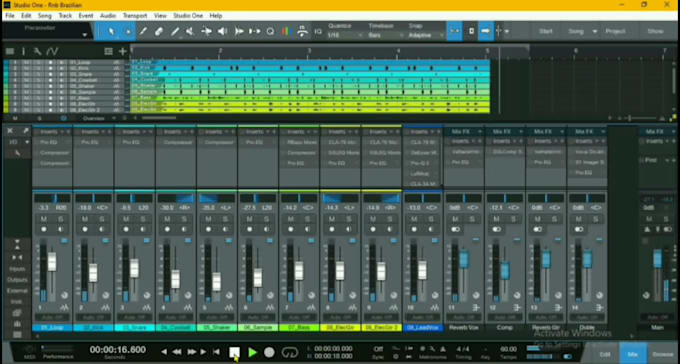
Task: Open Snap Adaptive dropdown
Action: coord(425,35)
